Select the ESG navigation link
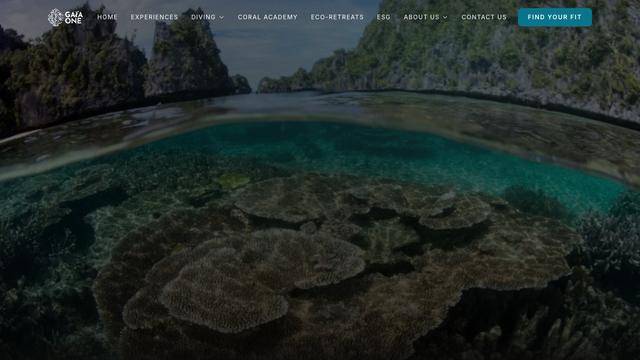This screenshot has width=640, height=360. [384, 17]
